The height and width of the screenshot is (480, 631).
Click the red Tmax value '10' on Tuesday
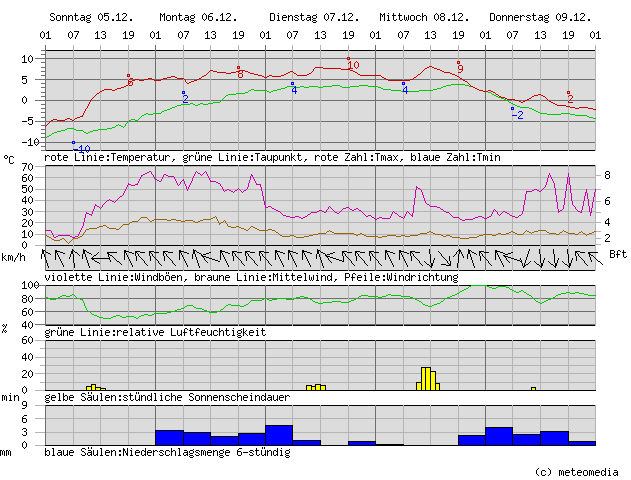[353, 65]
